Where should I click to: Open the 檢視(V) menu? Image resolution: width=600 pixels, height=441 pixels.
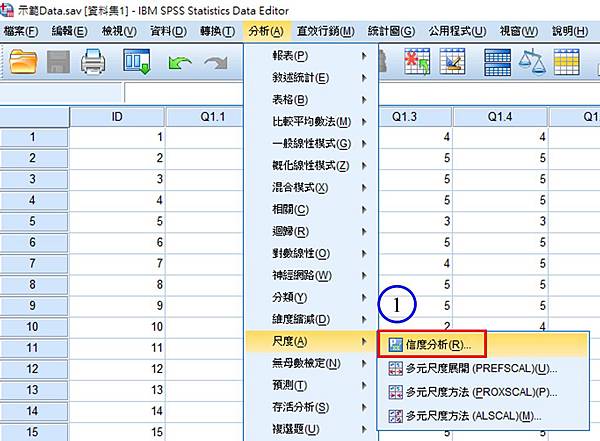pyautogui.click(x=119, y=31)
